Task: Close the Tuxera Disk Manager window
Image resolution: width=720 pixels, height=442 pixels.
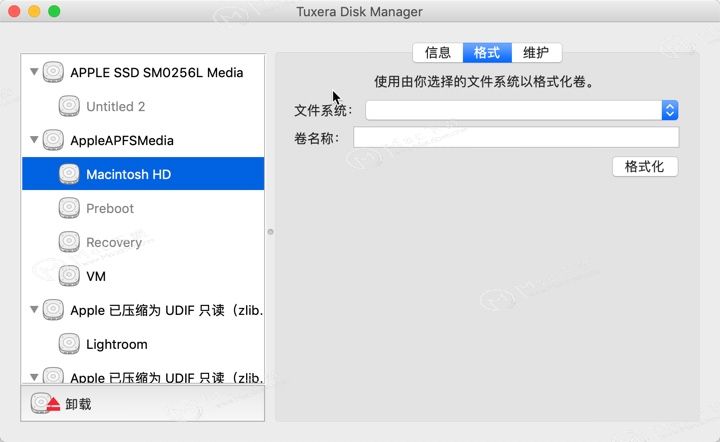Action: [14, 11]
